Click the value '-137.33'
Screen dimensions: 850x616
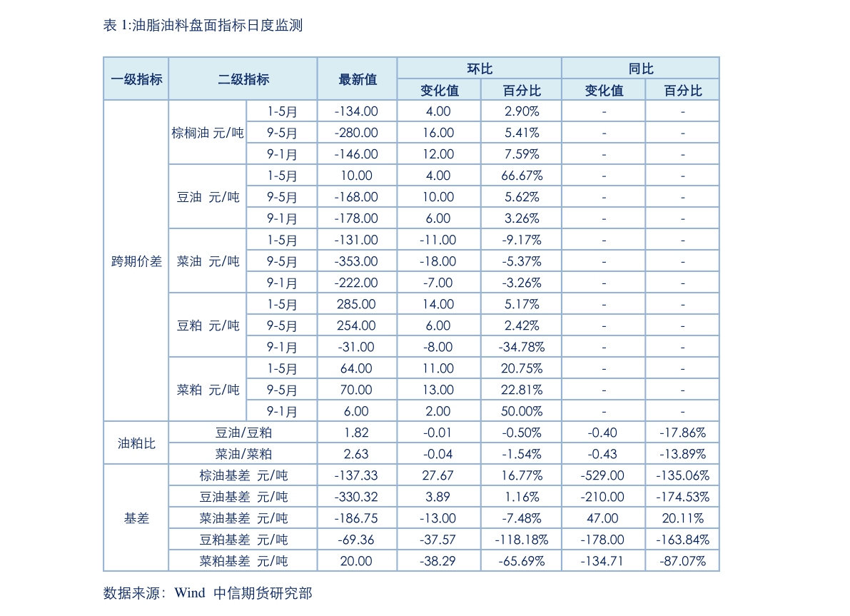tap(356, 475)
